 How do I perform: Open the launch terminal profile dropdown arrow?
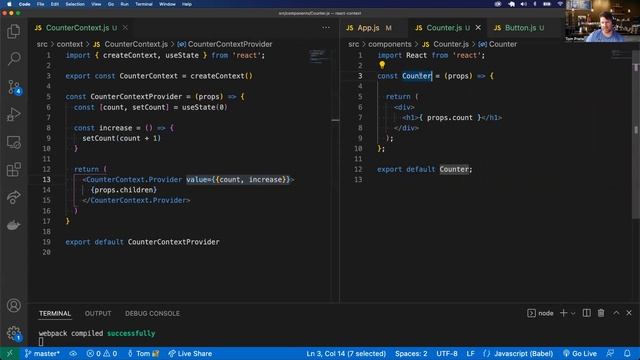[x=573, y=313]
